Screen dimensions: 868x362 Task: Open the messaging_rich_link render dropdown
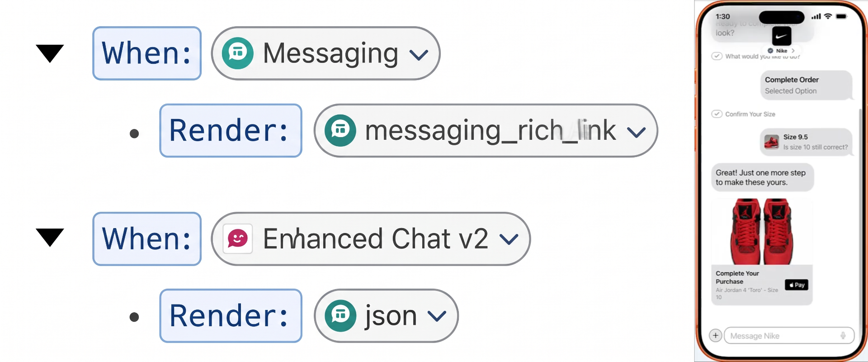pyautogui.click(x=486, y=131)
